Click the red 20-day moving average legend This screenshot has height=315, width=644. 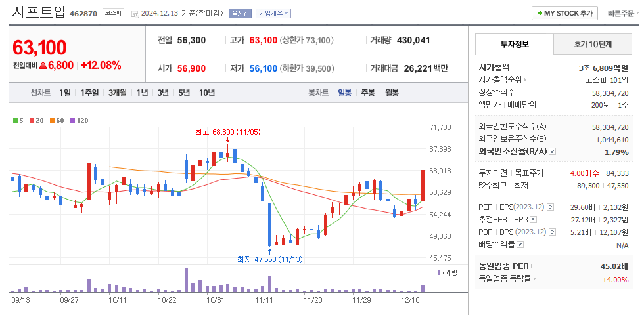(37, 121)
